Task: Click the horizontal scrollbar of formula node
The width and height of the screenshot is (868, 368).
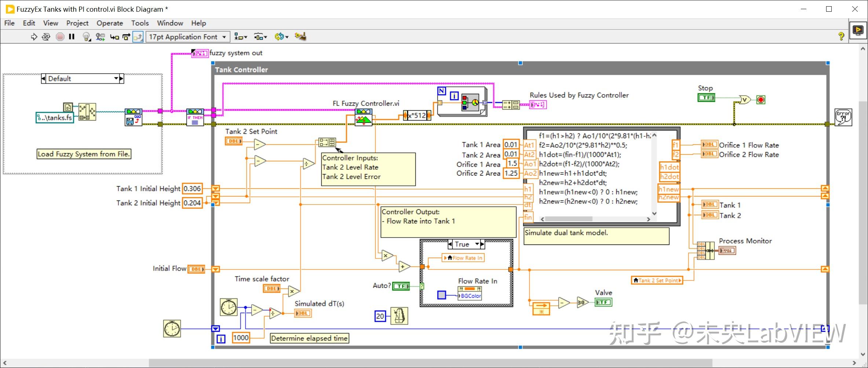Action: [x=595, y=219]
